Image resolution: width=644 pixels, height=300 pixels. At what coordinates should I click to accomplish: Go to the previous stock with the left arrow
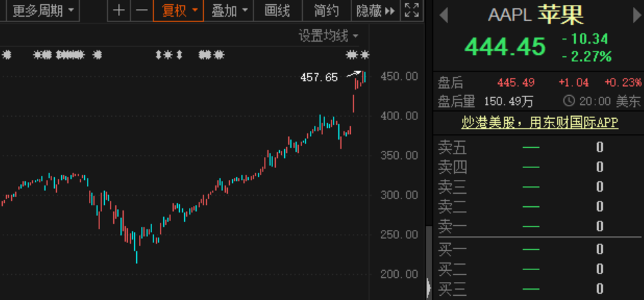coord(444,15)
